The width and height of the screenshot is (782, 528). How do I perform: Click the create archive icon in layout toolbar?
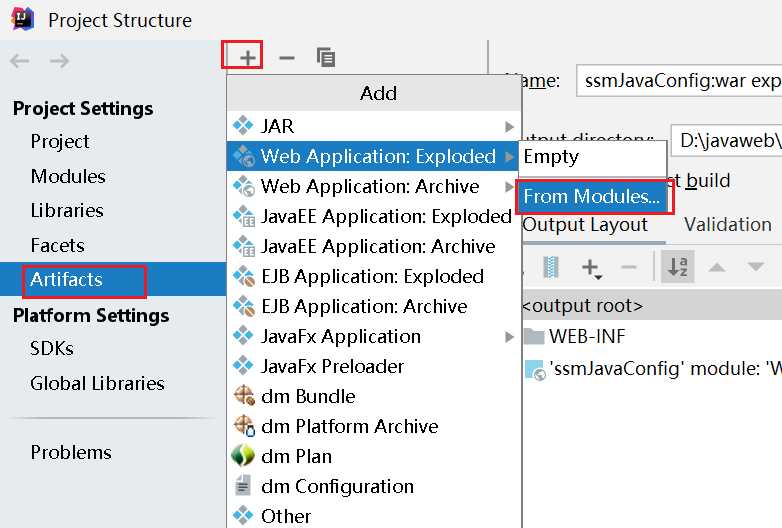pyautogui.click(x=551, y=267)
